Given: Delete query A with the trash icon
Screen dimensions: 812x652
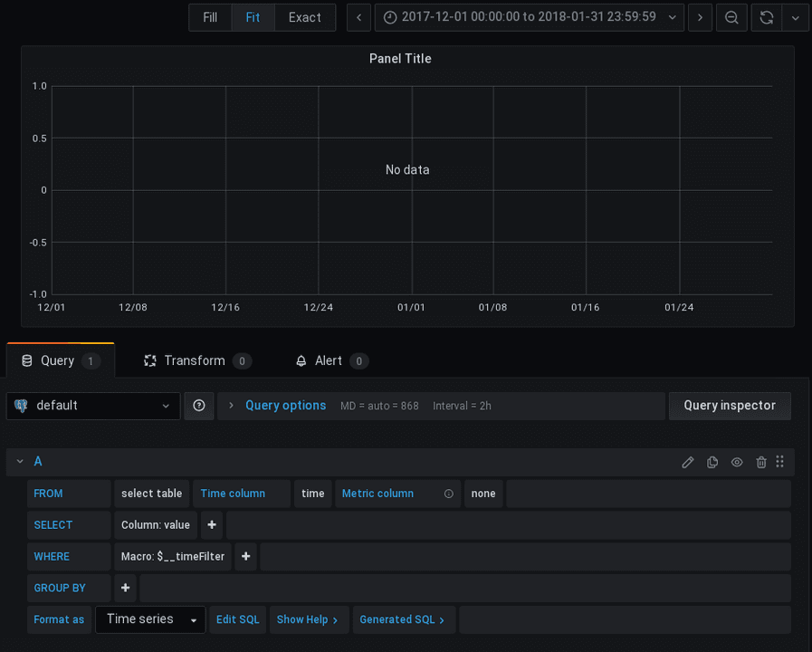Looking at the screenshot, I should [761, 462].
